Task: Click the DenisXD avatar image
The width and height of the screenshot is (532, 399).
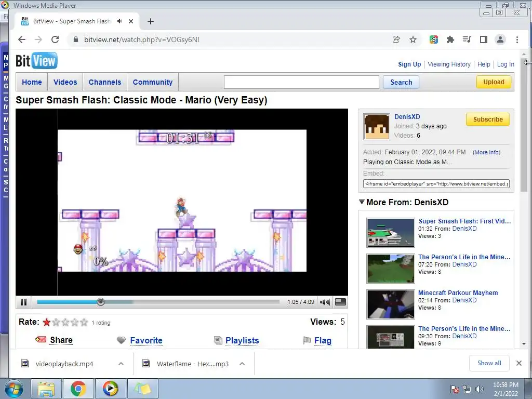Action: pos(377,127)
